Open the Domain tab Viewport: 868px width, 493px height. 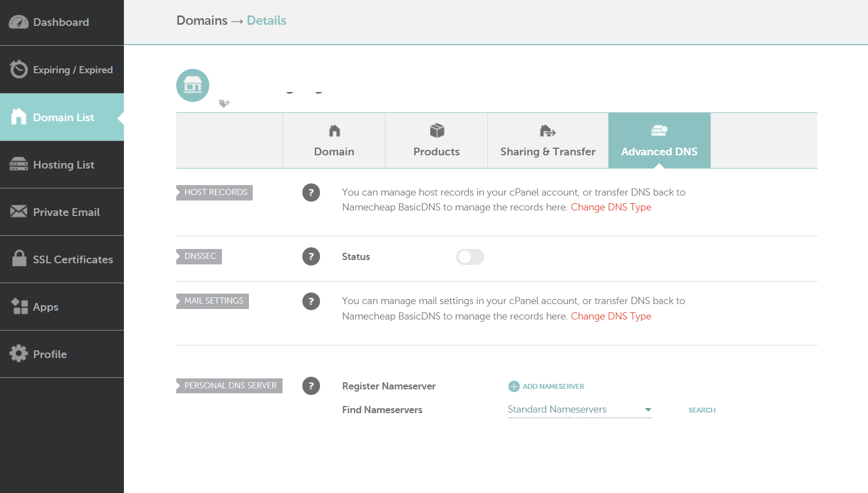tap(334, 140)
